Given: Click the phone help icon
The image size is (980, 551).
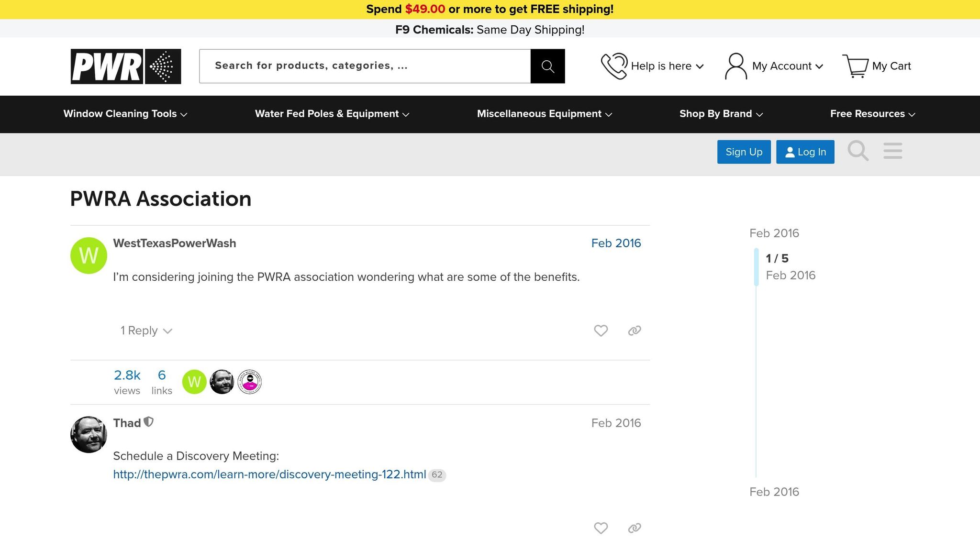Looking at the screenshot, I should pos(614,66).
